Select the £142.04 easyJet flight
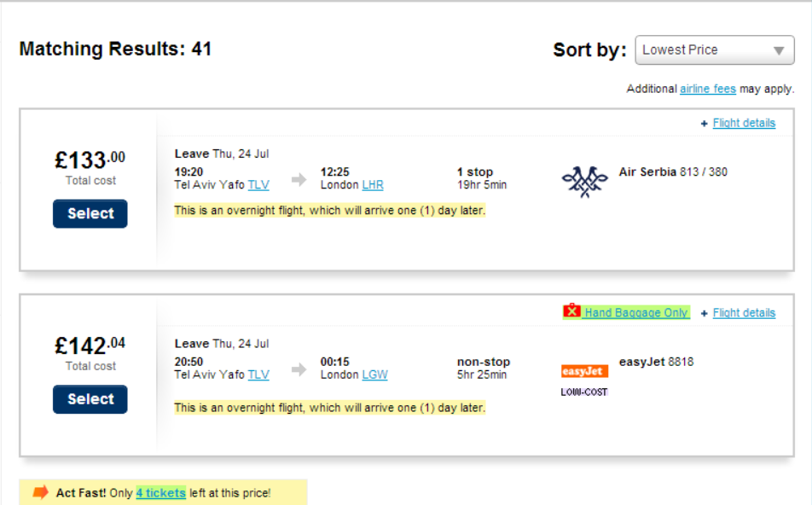The image size is (812, 505). click(90, 399)
